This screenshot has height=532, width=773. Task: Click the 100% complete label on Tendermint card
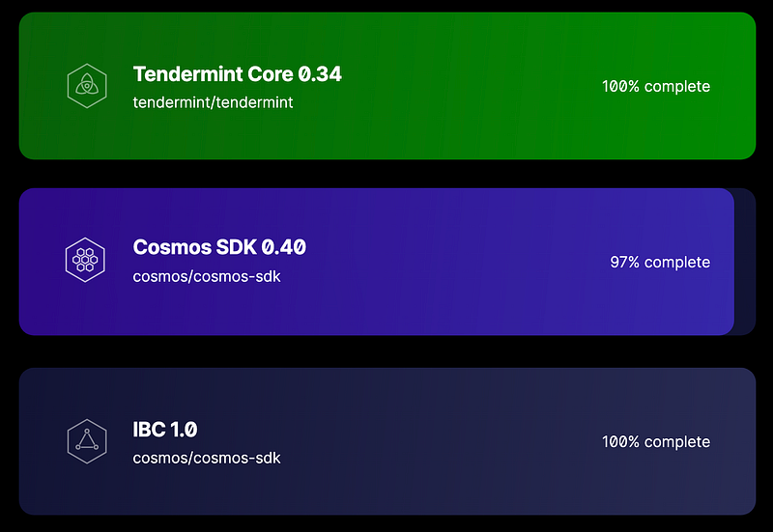click(x=656, y=87)
